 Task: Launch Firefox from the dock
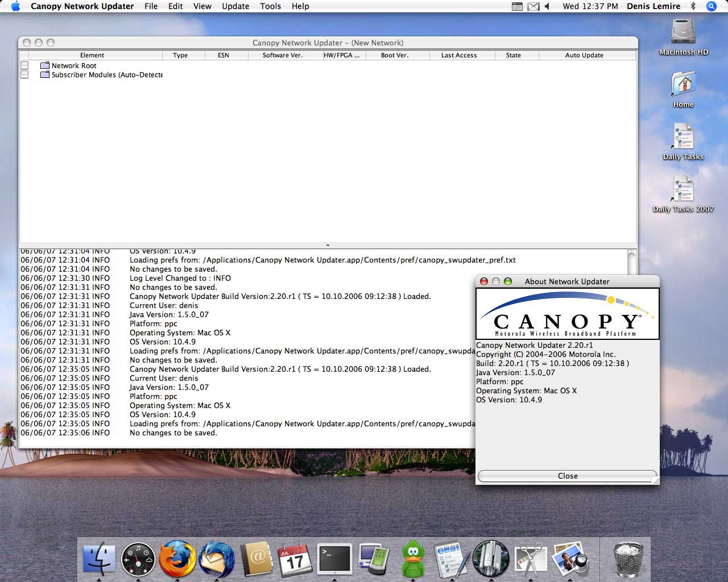[x=177, y=558]
